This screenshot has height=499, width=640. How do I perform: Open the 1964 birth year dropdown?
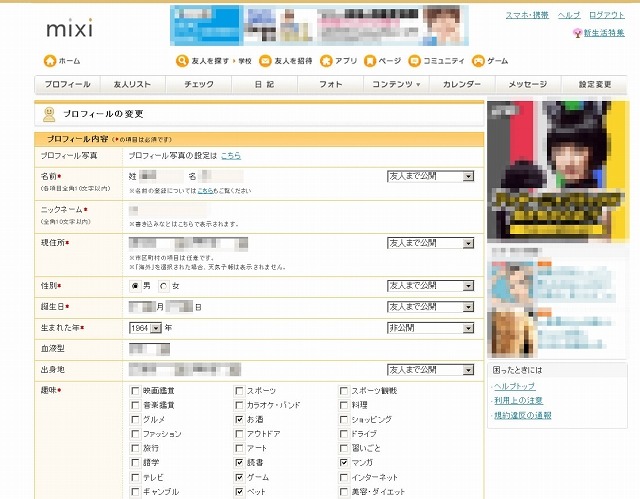click(x=145, y=328)
